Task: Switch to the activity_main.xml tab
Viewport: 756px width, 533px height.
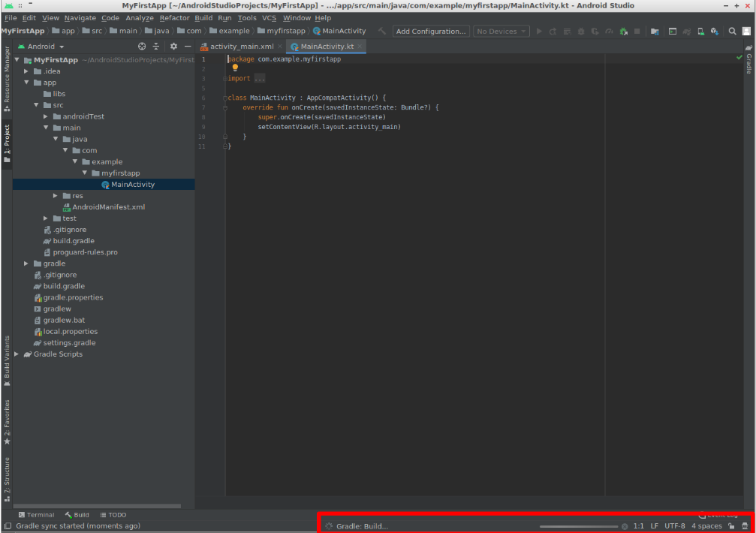Action: pos(242,47)
